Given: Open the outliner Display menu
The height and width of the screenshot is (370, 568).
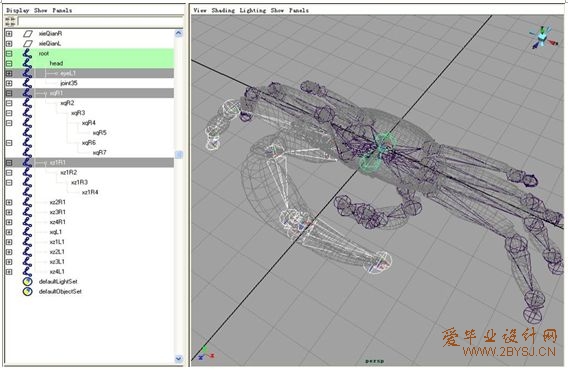Looking at the screenshot, I should pyautogui.click(x=17, y=11).
